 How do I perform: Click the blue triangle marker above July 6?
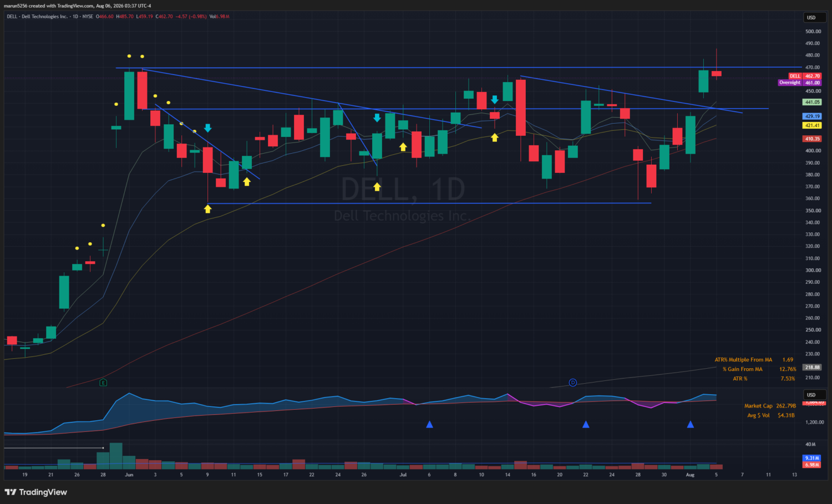point(429,424)
